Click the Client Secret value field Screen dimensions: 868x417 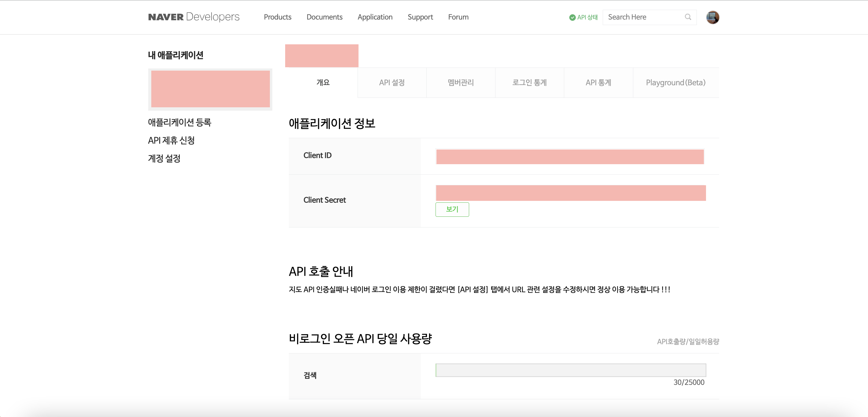(571, 193)
